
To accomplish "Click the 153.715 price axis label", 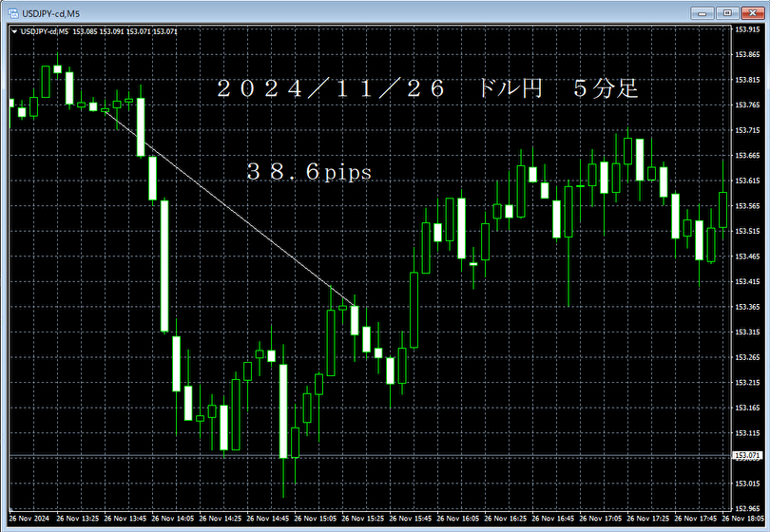I will pos(747,130).
